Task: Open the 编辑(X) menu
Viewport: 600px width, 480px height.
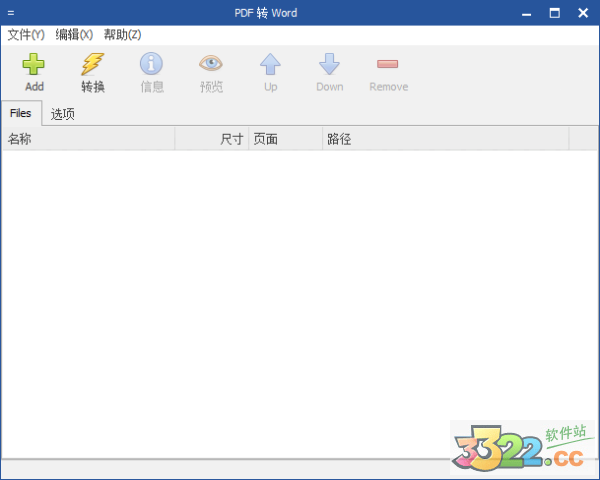Action: 74,35
